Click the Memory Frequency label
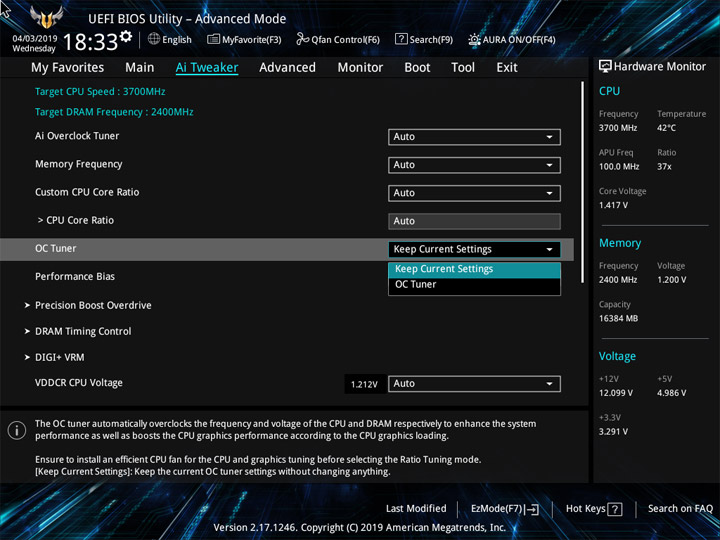720x540 pixels. [x=79, y=164]
